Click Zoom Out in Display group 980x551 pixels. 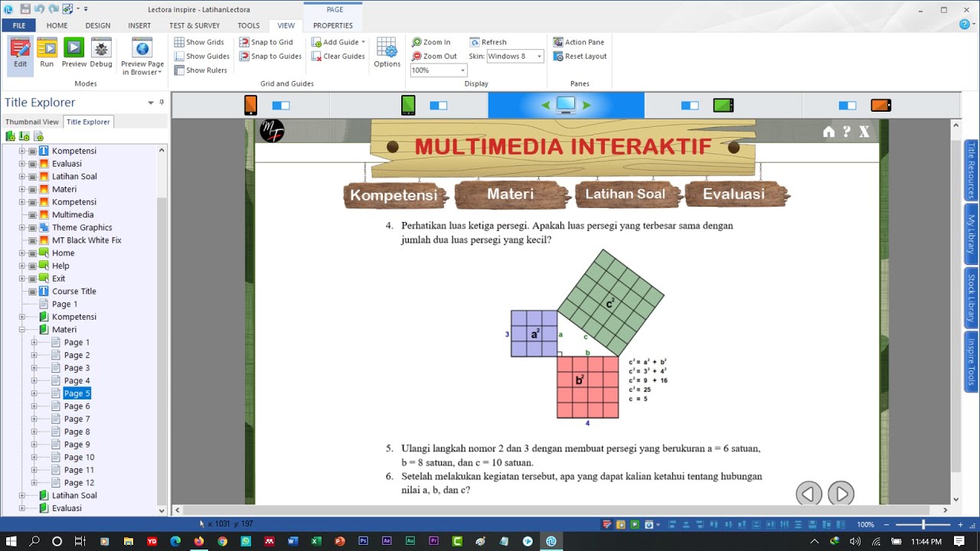[x=434, y=56]
